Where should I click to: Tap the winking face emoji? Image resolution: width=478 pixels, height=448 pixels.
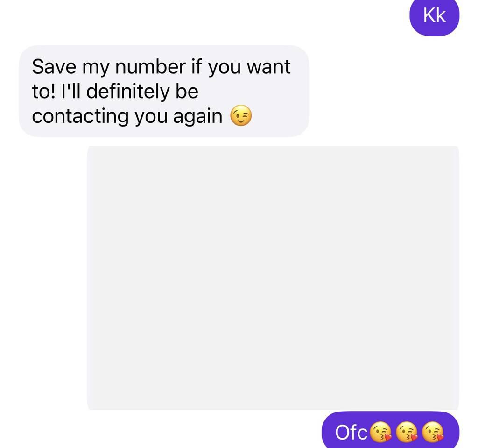(x=241, y=116)
